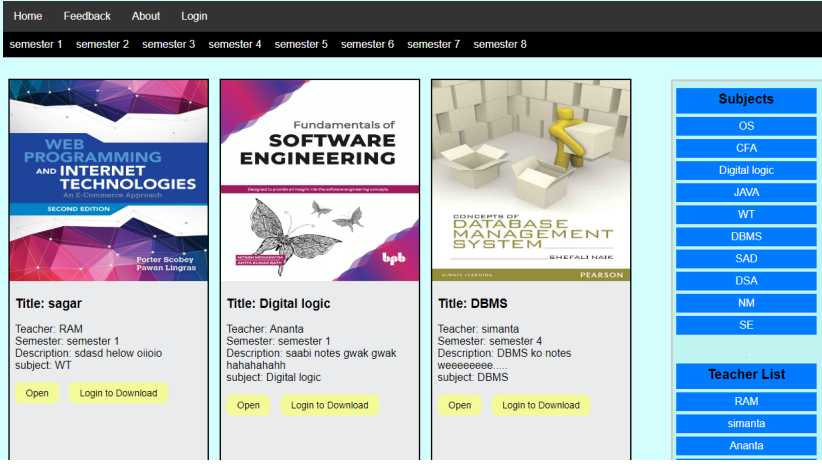The image size is (822, 466).
Task: Open the Digital logic note
Action: [248, 405]
